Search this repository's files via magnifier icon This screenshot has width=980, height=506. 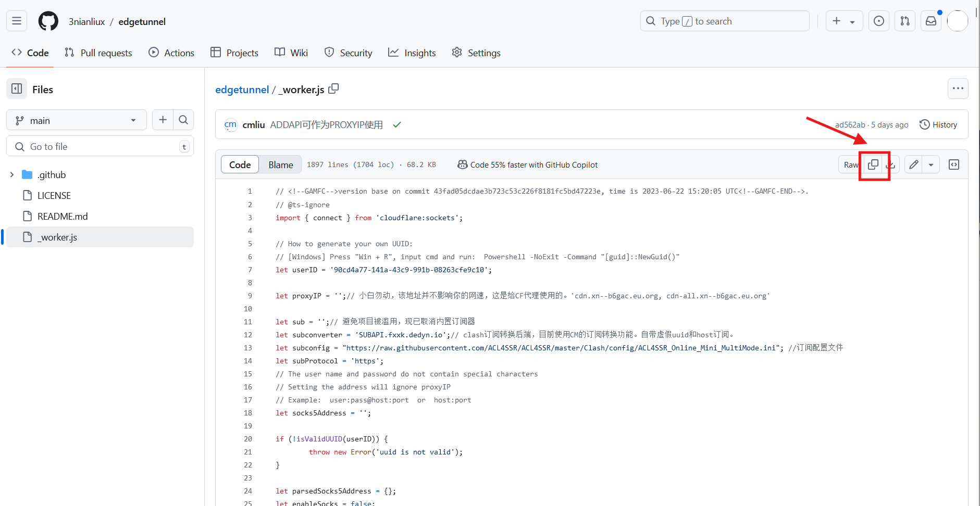point(183,120)
